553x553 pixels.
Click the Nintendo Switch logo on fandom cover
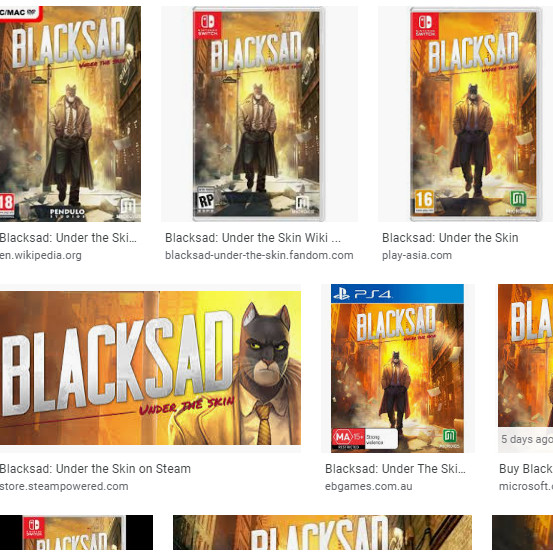(207, 25)
